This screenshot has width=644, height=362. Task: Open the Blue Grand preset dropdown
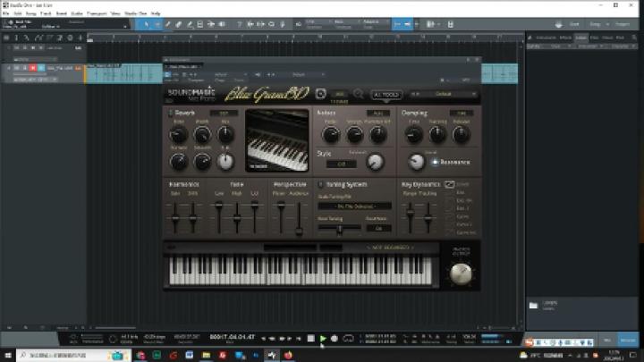coord(444,95)
